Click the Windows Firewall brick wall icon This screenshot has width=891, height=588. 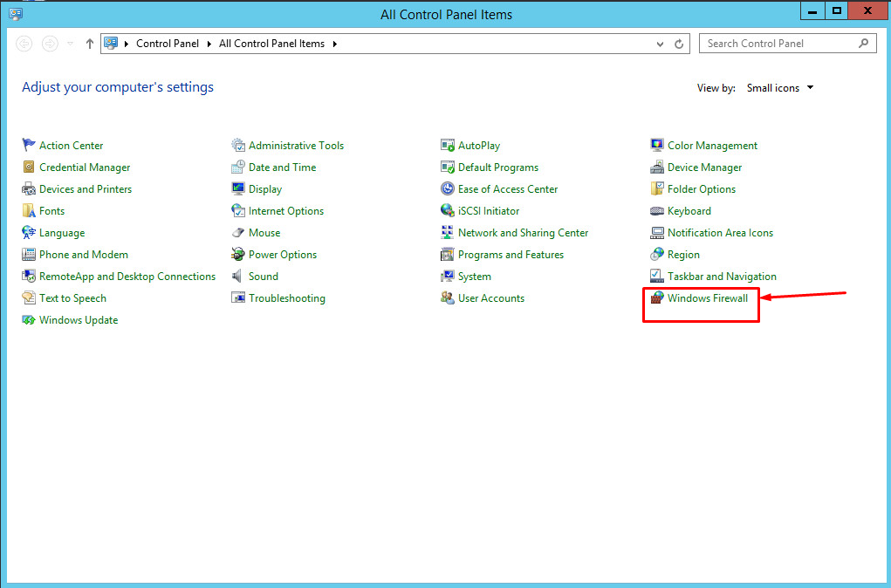coord(657,297)
